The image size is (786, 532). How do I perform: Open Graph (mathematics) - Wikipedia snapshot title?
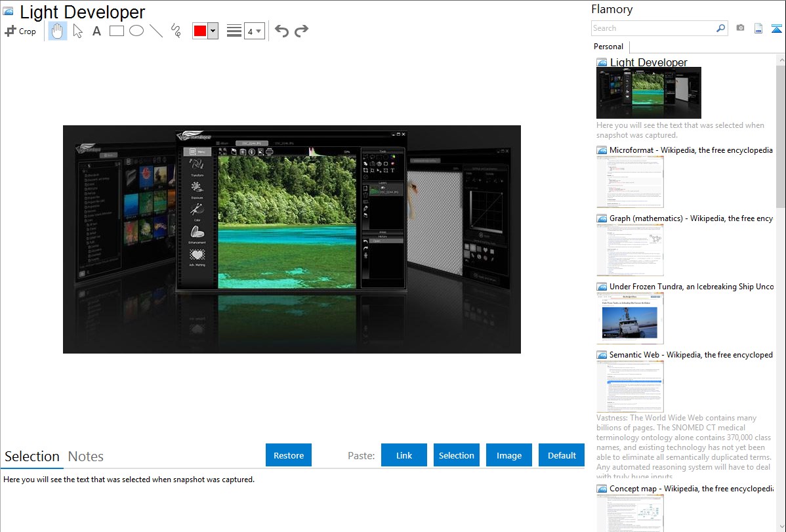click(x=691, y=218)
